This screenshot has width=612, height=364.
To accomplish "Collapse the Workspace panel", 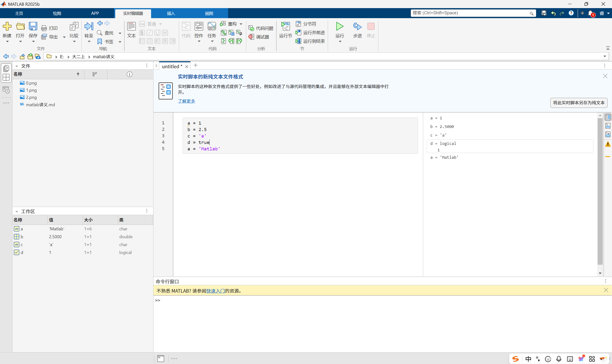I will coord(17,211).
